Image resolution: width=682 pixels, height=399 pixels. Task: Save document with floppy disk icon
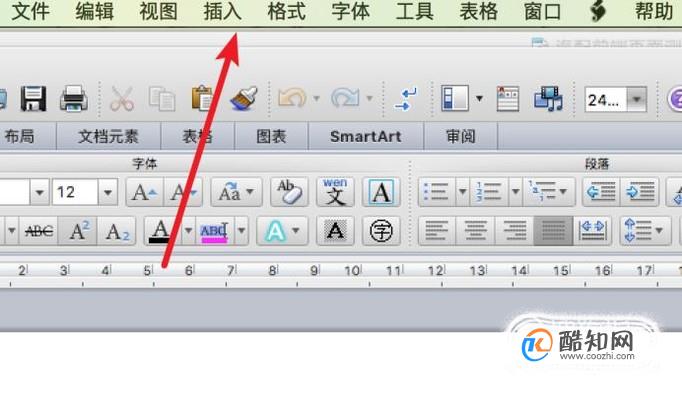pyautogui.click(x=33, y=98)
